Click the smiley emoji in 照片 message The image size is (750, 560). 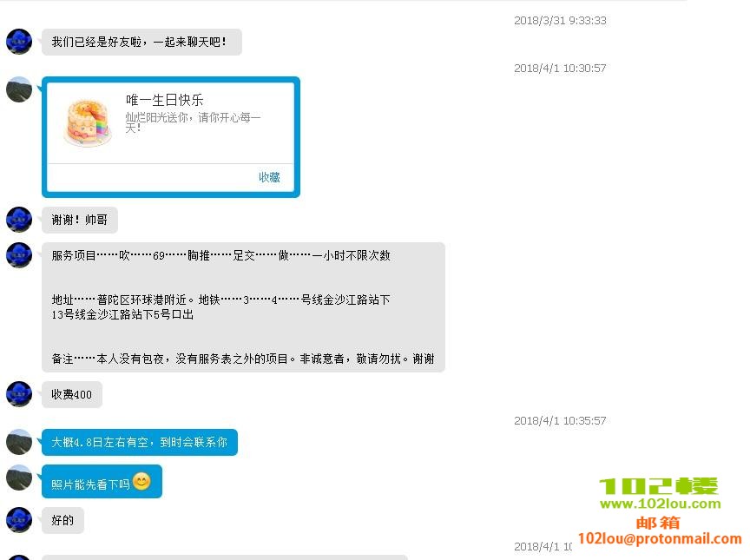pyautogui.click(x=141, y=481)
